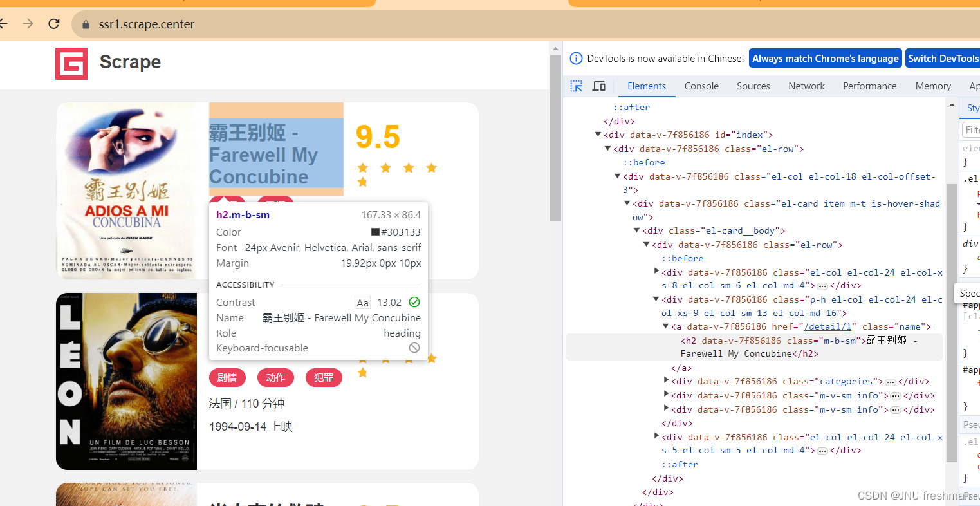Click the 1994-09-14 上映 release date text
This screenshot has height=506, width=980.
click(251, 427)
